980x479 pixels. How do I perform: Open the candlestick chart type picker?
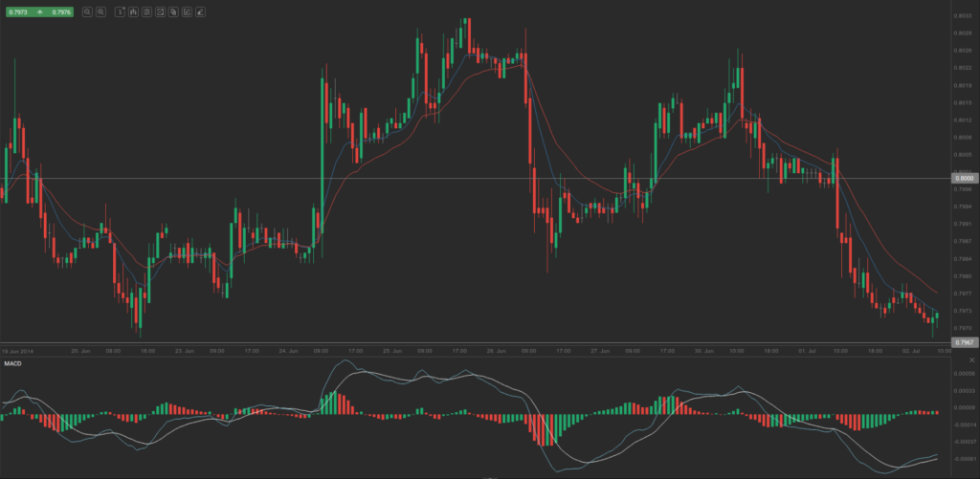[x=132, y=12]
